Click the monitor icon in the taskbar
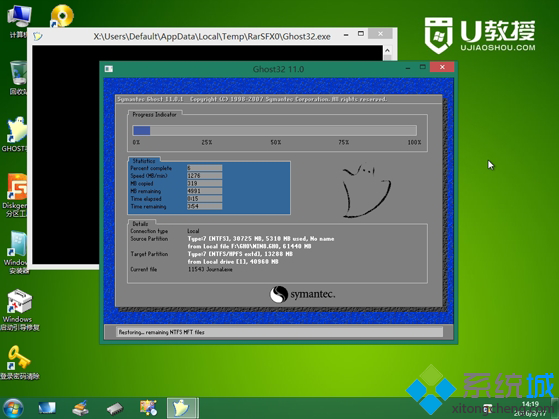559x419 pixels. click(x=47, y=408)
